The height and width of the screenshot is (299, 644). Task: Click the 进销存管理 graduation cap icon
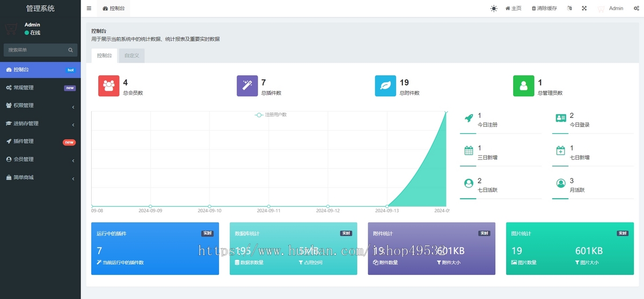coord(9,123)
